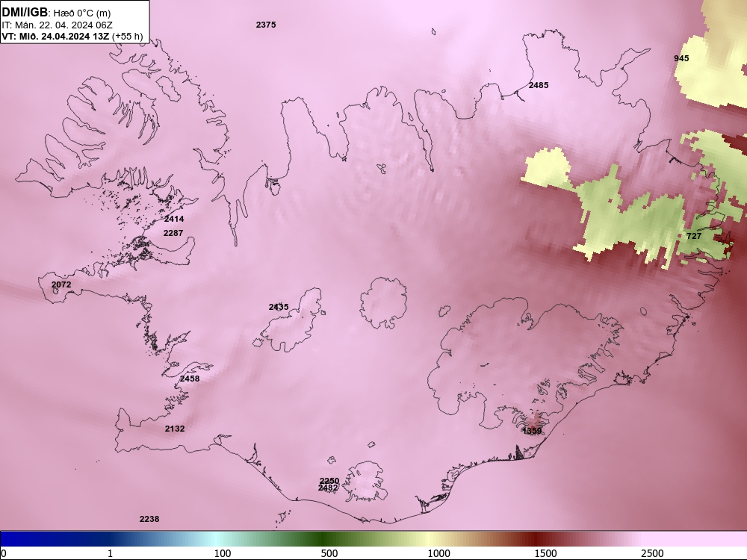The image size is (747, 560).
Task: Click the colorbar tick label 500
Action: click(329, 553)
